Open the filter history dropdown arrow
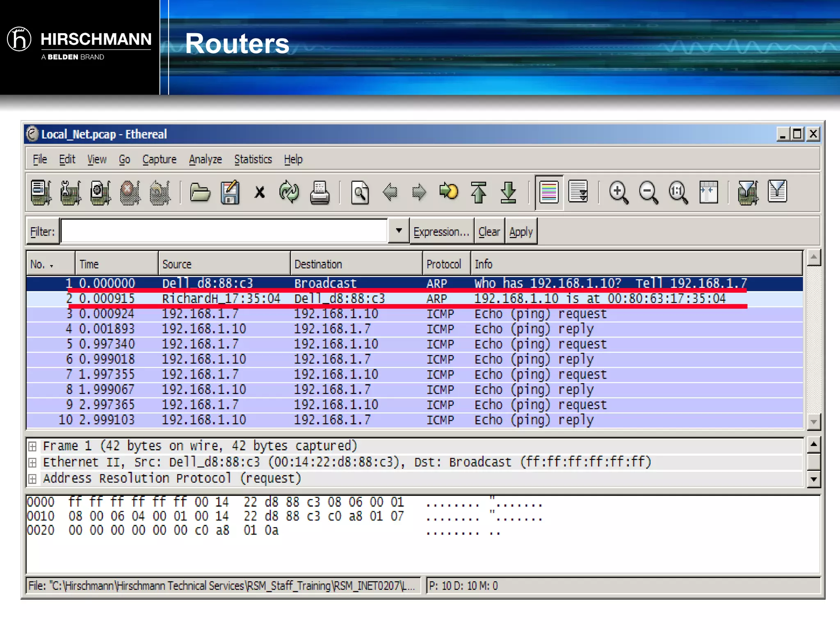Image resolution: width=840 pixels, height=630 pixels. (398, 231)
